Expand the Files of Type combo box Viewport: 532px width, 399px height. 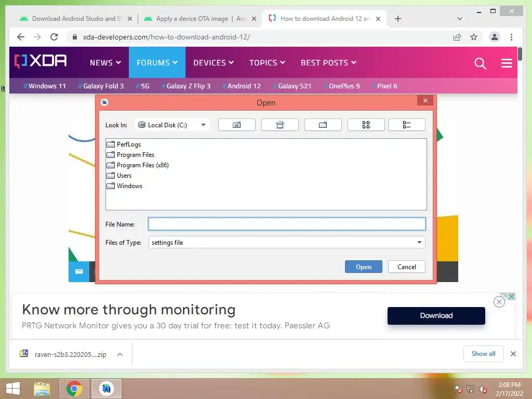287,242
